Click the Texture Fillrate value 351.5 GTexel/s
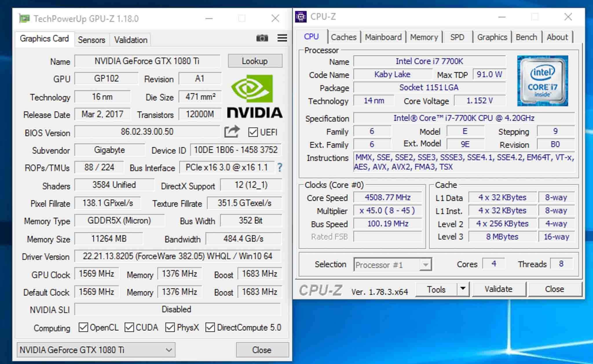 [x=244, y=203]
